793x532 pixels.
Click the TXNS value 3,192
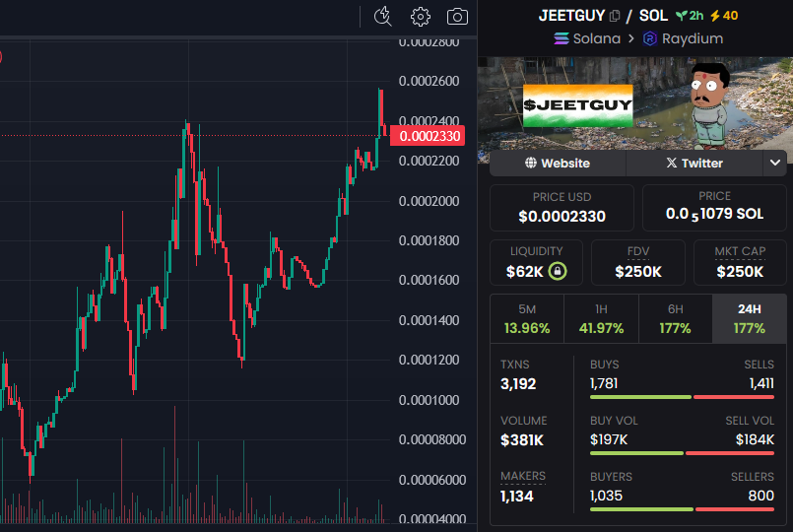[518, 384]
